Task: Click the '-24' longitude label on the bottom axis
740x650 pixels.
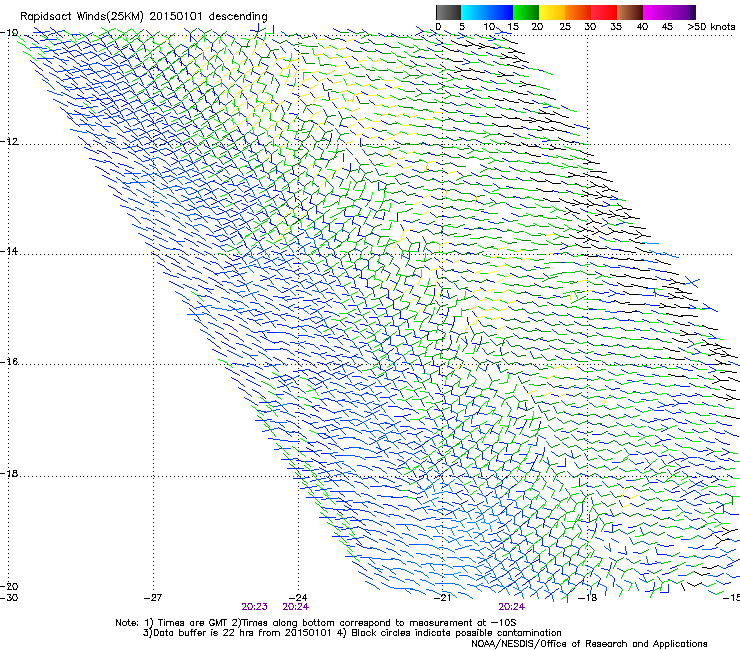Action: pyautogui.click(x=298, y=598)
